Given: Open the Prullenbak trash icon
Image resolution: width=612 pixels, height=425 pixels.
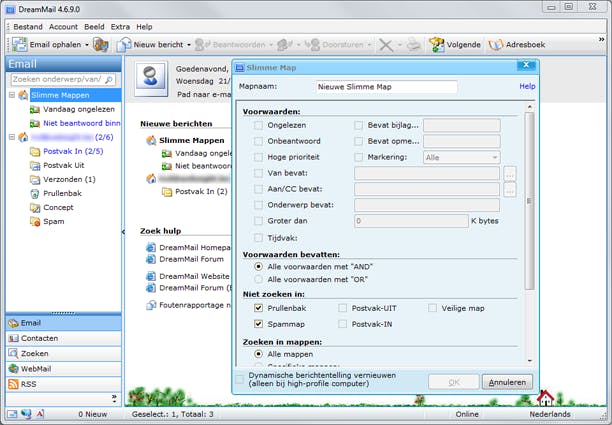Looking at the screenshot, I should (35, 194).
